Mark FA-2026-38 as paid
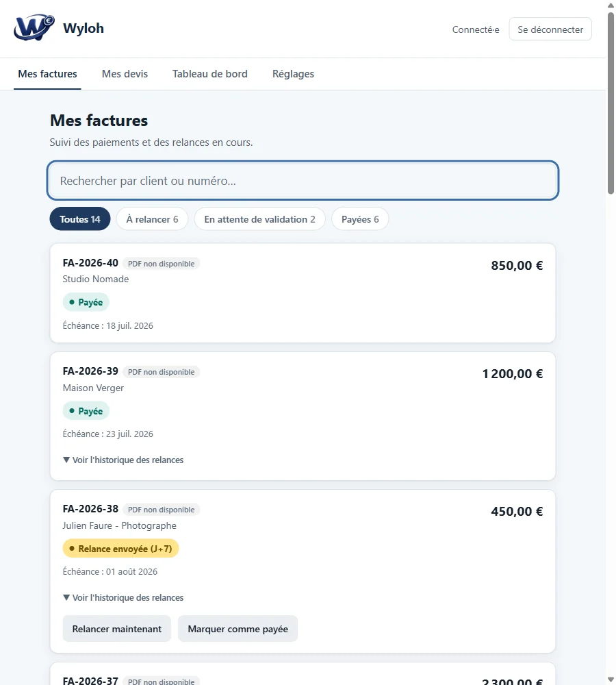This screenshot has width=616, height=685. click(238, 629)
